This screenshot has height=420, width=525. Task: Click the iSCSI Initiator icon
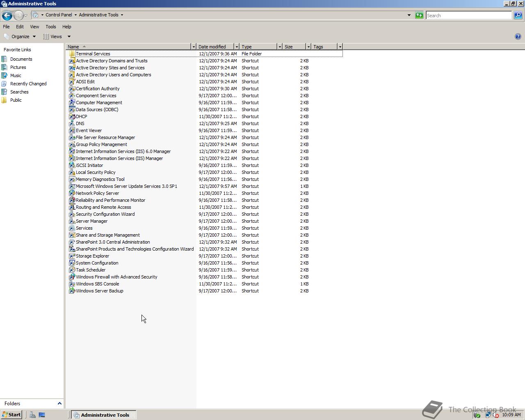(72, 165)
